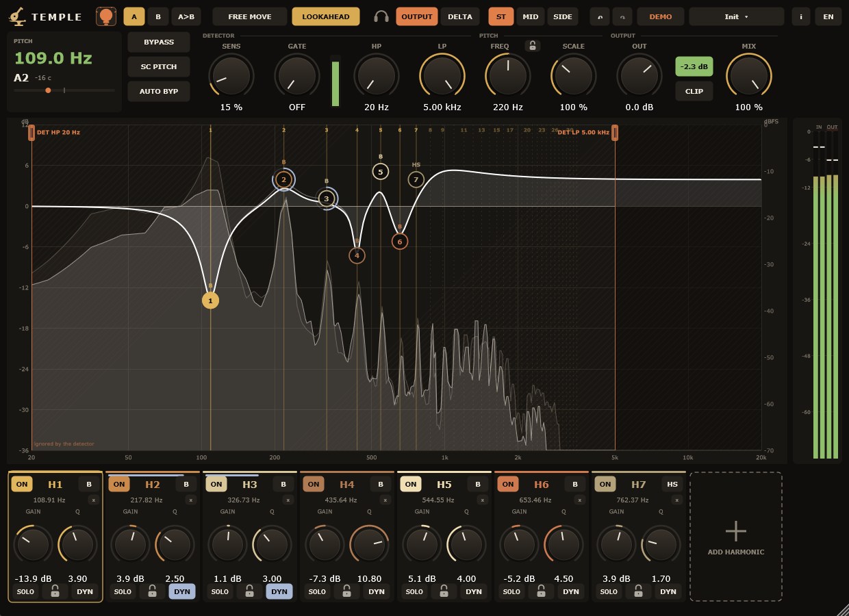Switch to preset slot B
Viewport: 849px width, 616px height.
pos(158,16)
